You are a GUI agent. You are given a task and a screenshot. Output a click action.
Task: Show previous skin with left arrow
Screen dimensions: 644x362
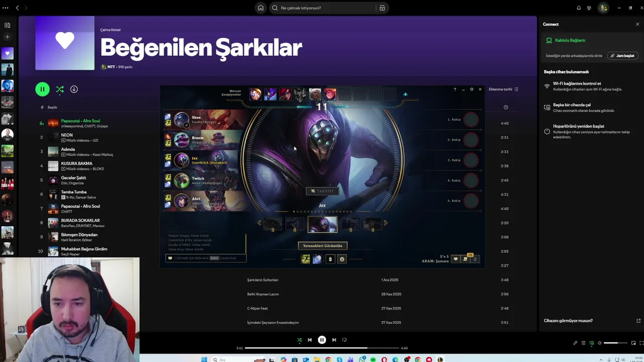point(259,223)
